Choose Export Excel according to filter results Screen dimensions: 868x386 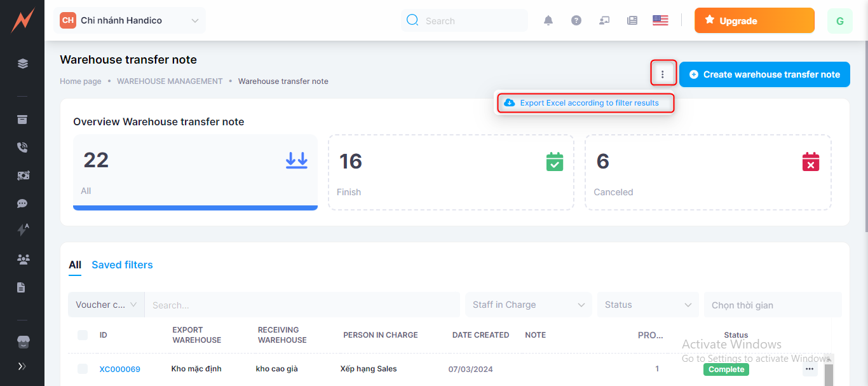[x=585, y=103]
